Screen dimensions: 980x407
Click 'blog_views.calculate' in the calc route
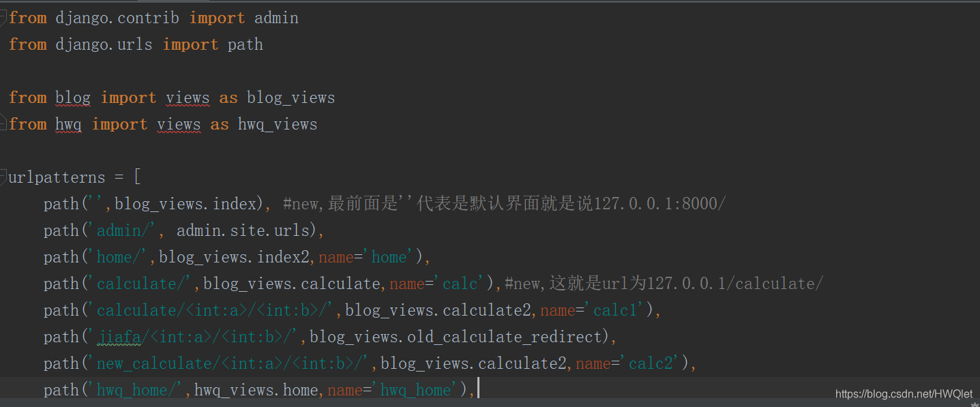292,284
